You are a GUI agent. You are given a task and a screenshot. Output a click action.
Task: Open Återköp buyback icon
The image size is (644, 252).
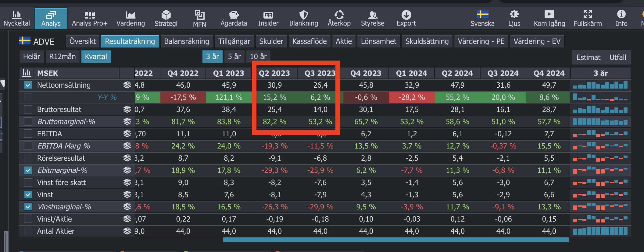click(x=339, y=15)
